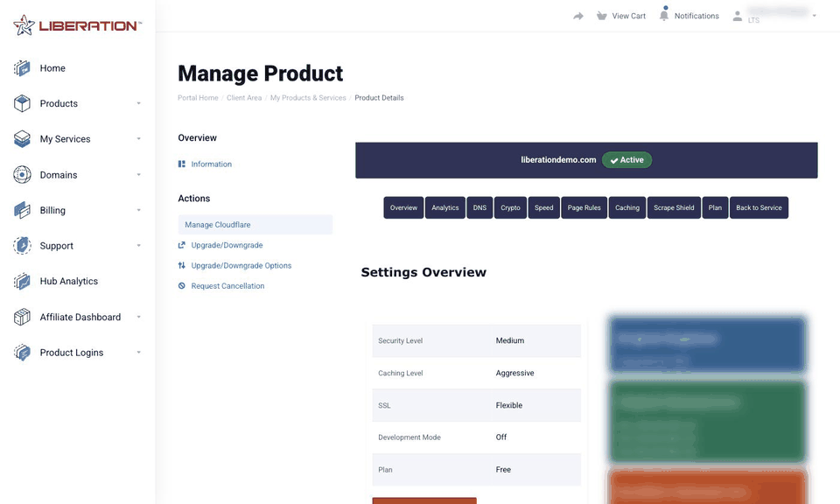
Task: Click the Upgrade/Downgrade external-link icon
Action: tap(182, 245)
